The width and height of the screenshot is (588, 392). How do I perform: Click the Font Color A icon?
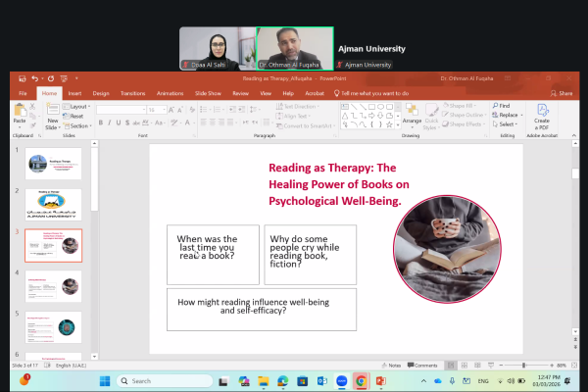187,122
